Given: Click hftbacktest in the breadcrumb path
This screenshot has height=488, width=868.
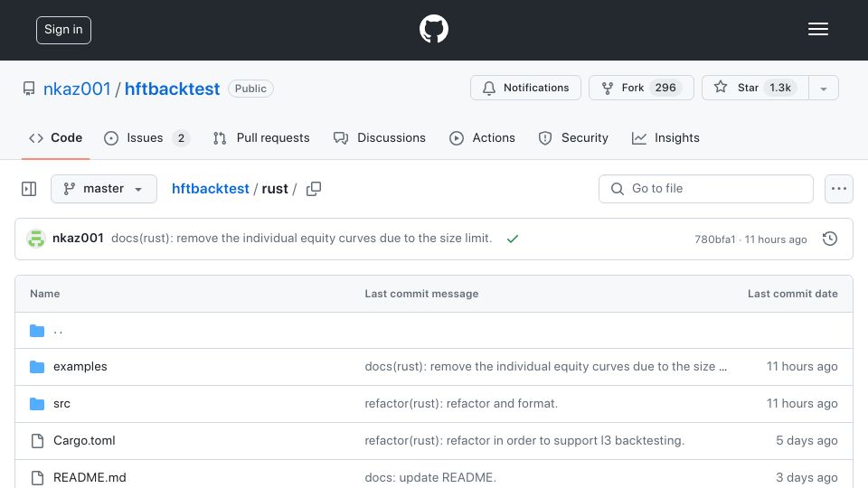Looking at the screenshot, I should pos(211,189).
